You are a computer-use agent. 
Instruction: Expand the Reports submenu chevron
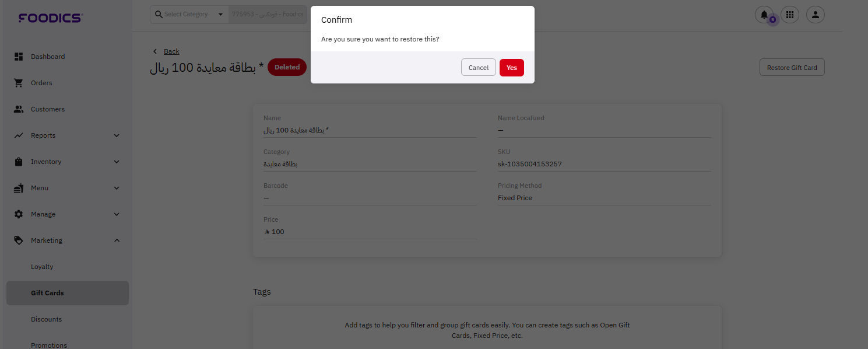click(117, 135)
